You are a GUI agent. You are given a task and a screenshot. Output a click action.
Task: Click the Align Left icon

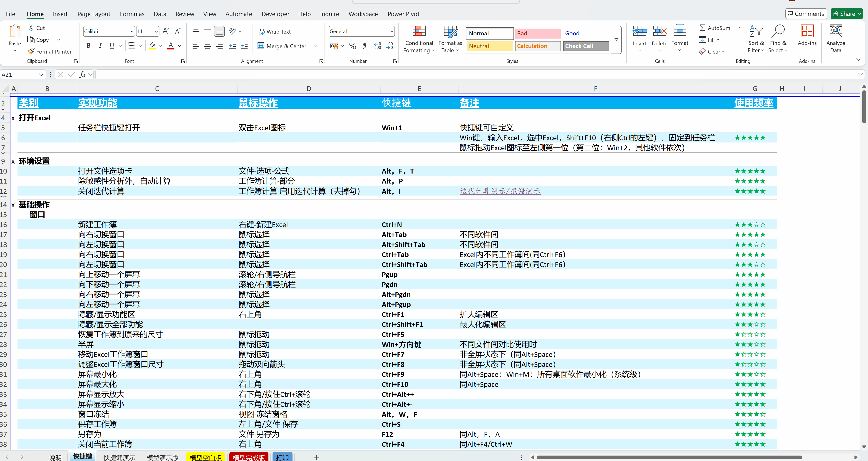point(196,46)
